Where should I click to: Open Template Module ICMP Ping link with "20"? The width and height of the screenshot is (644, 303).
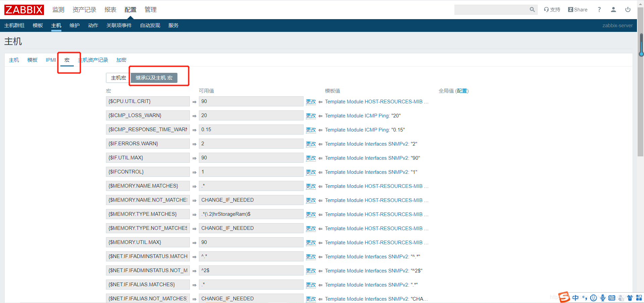point(357,116)
